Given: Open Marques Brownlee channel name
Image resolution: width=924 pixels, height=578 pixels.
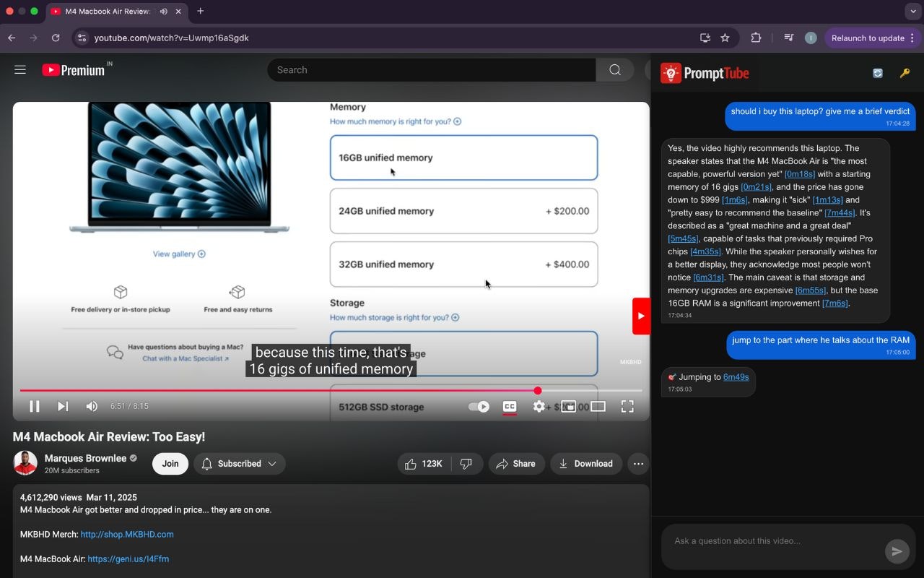Looking at the screenshot, I should tap(85, 458).
